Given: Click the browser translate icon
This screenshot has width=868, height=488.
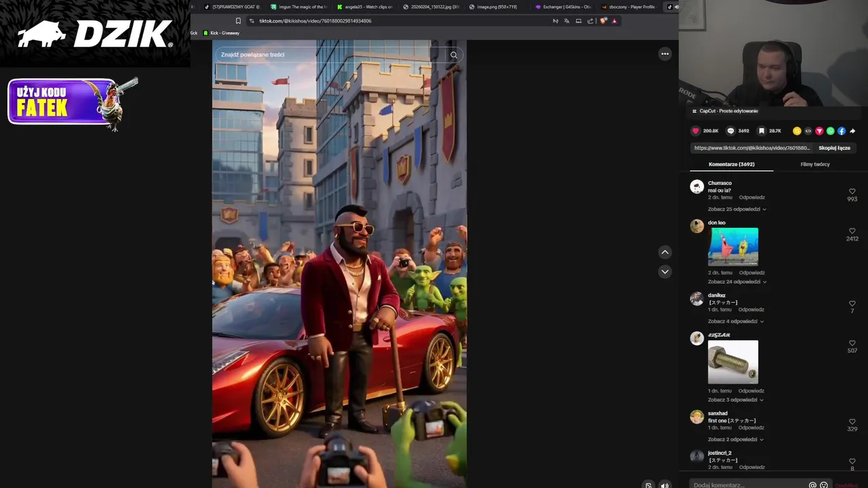Looking at the screenshot, I should pyautogui.click(x=567, y=21).
